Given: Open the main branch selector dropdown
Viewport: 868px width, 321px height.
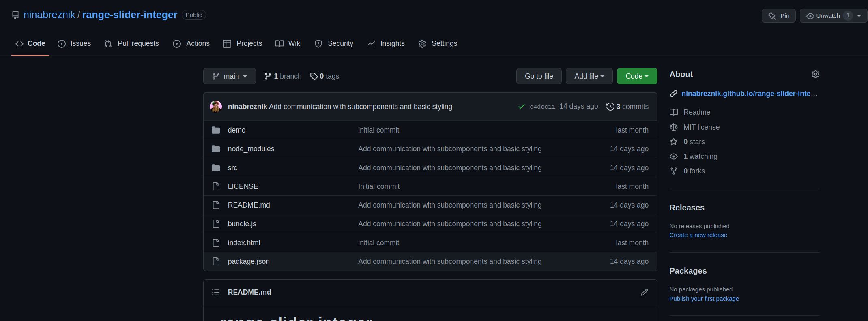Looking at the screenshot, I should 230,76.
